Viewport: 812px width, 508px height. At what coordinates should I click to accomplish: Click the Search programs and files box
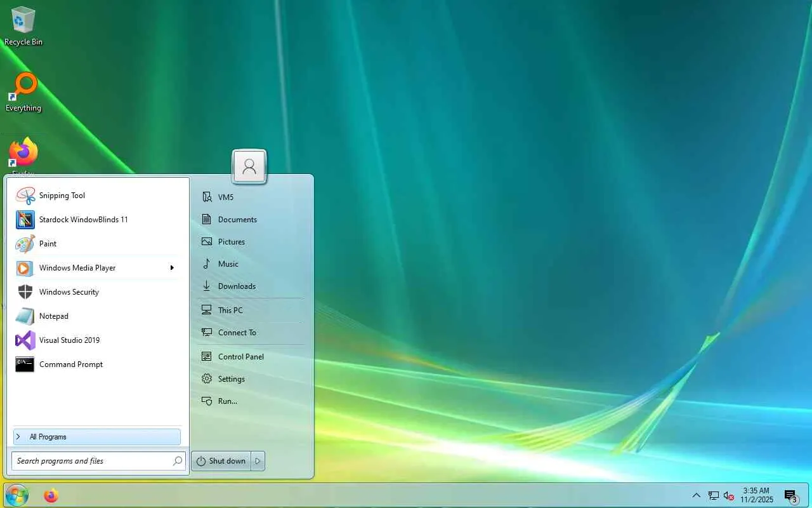(x=98, y=461)
